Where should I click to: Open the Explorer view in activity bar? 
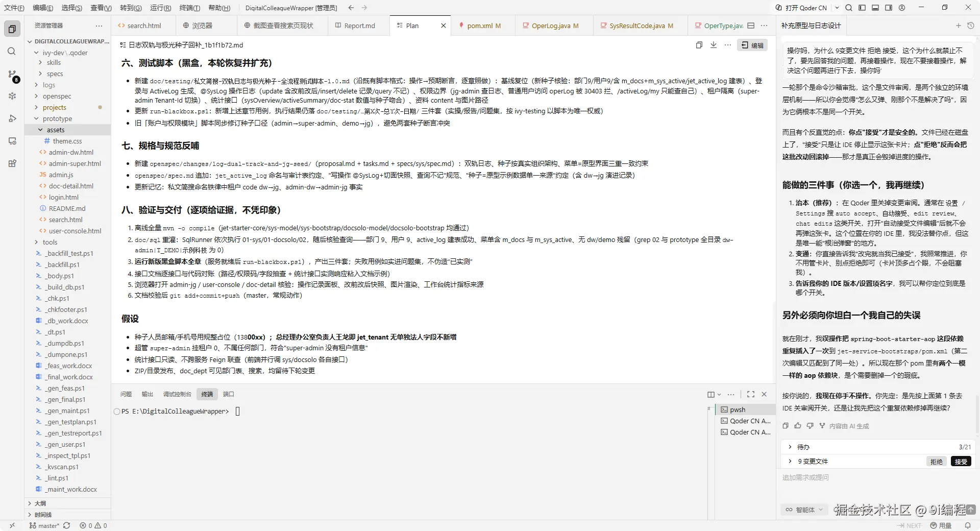click(x=12, y=29)
